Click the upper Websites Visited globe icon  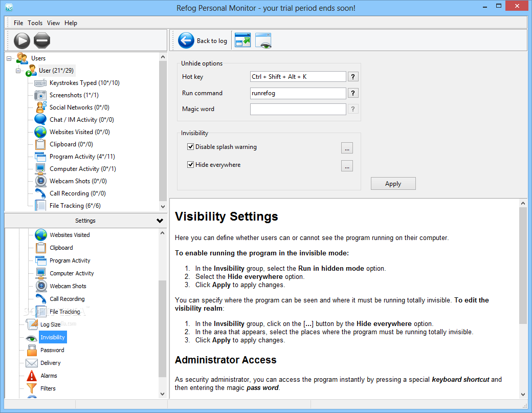[40, 132]
